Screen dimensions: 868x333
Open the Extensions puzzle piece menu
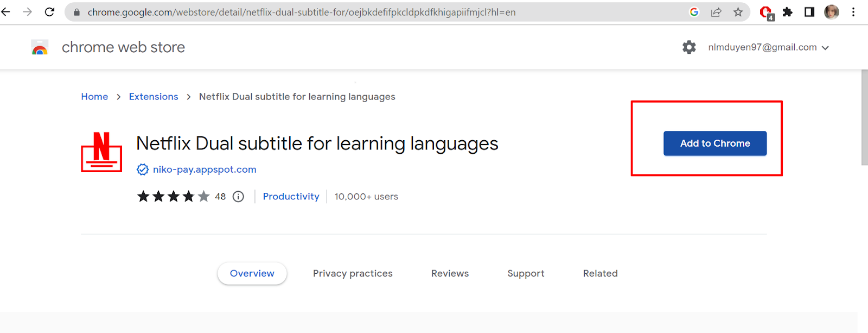click(788, 12)
